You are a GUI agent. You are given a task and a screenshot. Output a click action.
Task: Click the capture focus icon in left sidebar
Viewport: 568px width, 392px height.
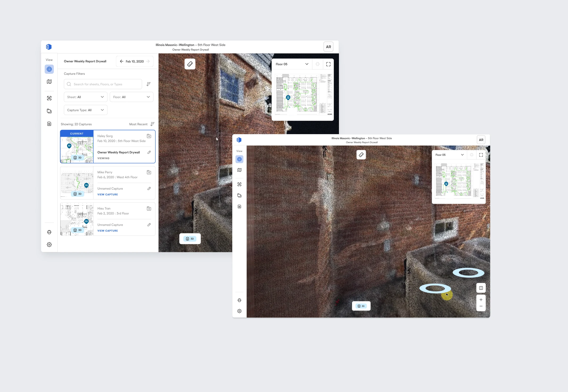[49, 98]
